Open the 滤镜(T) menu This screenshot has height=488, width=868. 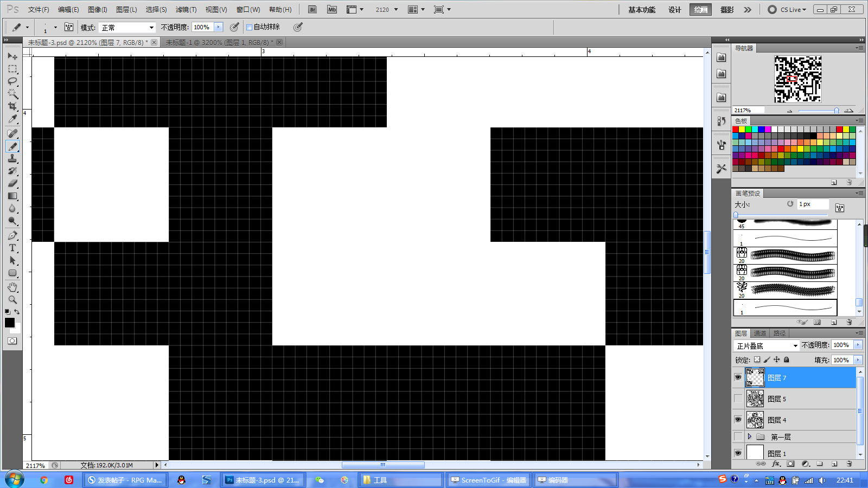coord(186,10)
